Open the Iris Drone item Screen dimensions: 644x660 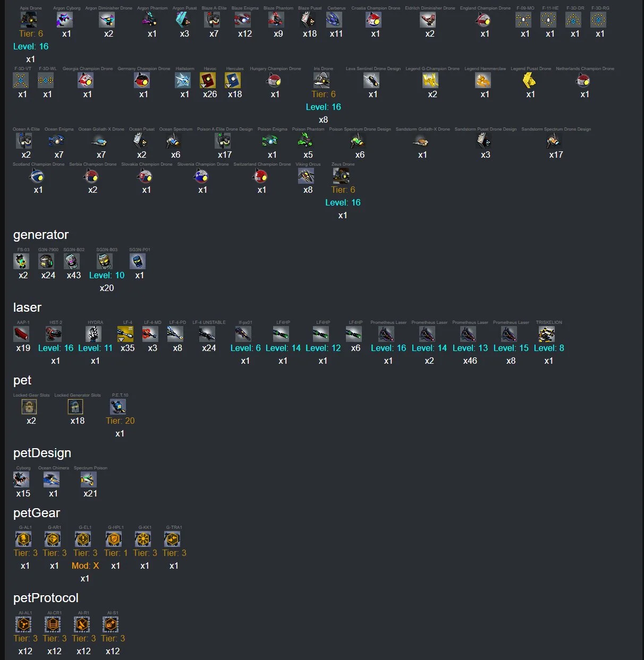322,81
